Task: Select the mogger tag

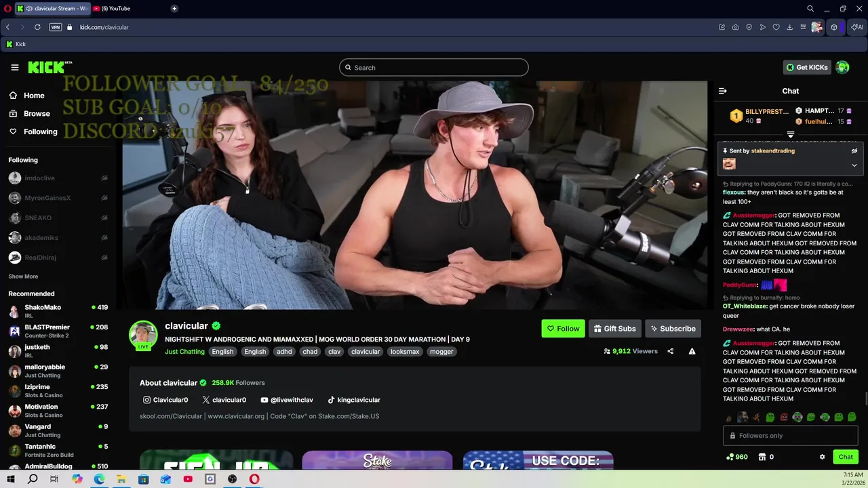Action: (x=441, y=351)
